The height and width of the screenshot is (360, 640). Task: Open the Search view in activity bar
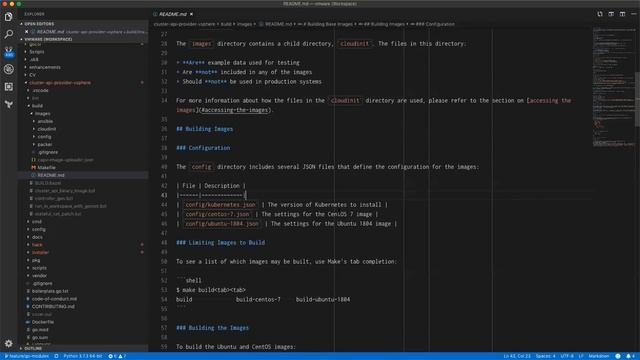pos(9,34)
